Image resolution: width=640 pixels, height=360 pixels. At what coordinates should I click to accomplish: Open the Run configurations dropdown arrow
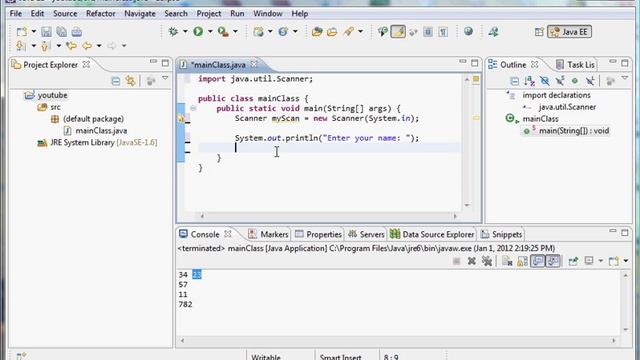[x=210, y=31]
